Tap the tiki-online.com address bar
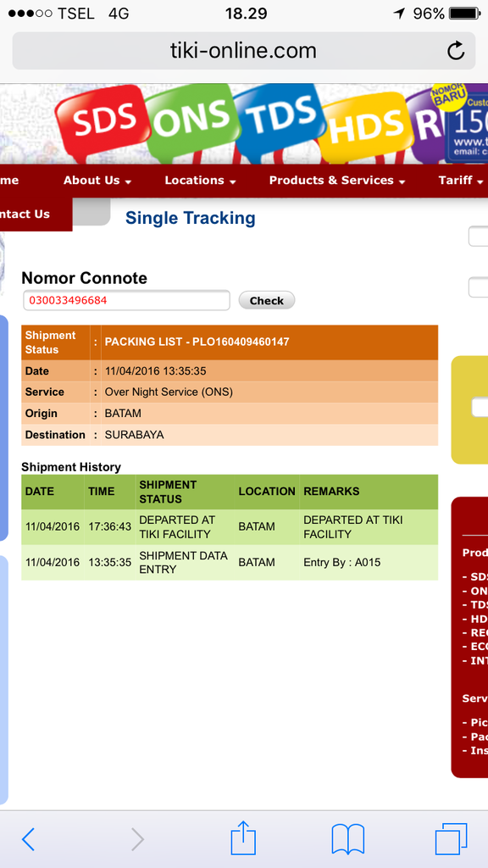The height and width of the screenshot is (868, 488). tap(243, 51)
